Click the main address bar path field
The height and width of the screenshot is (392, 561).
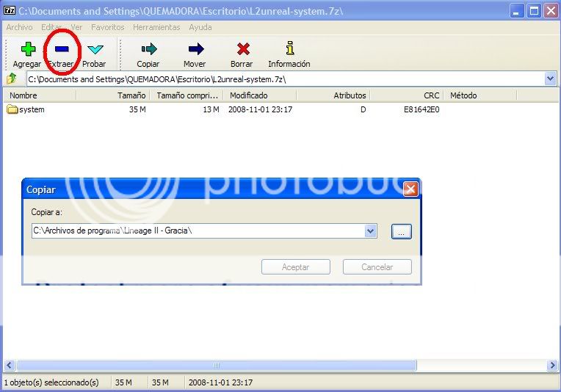tap(286, 79)
